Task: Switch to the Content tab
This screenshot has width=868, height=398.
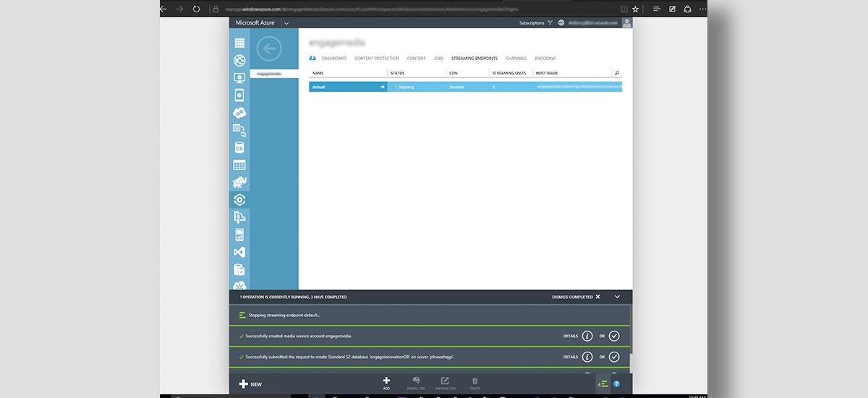Action: click(417, 58)
